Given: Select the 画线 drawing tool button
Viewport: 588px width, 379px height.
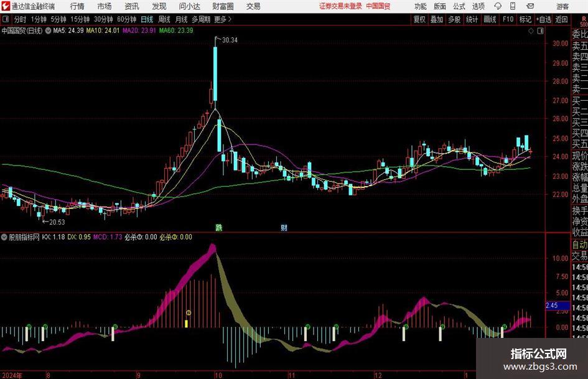Looking at the screenshot, I should click(490, 19).
